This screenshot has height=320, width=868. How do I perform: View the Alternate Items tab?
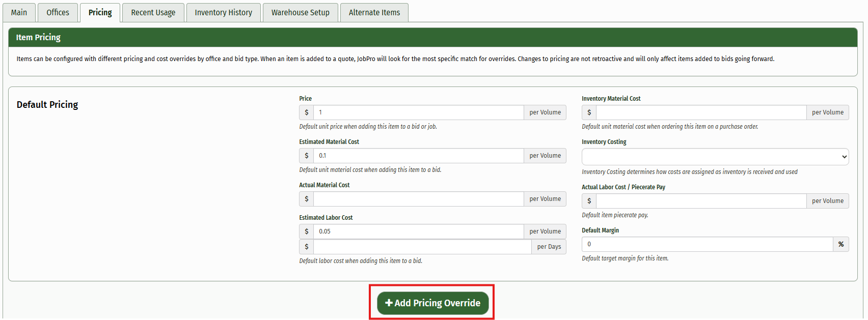374,12
